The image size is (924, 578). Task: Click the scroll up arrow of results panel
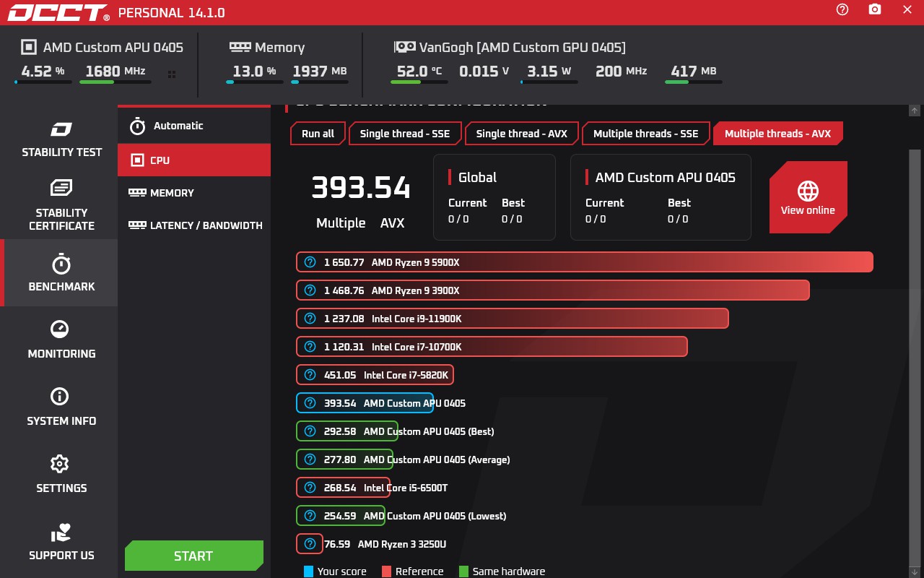click(915, 111)
